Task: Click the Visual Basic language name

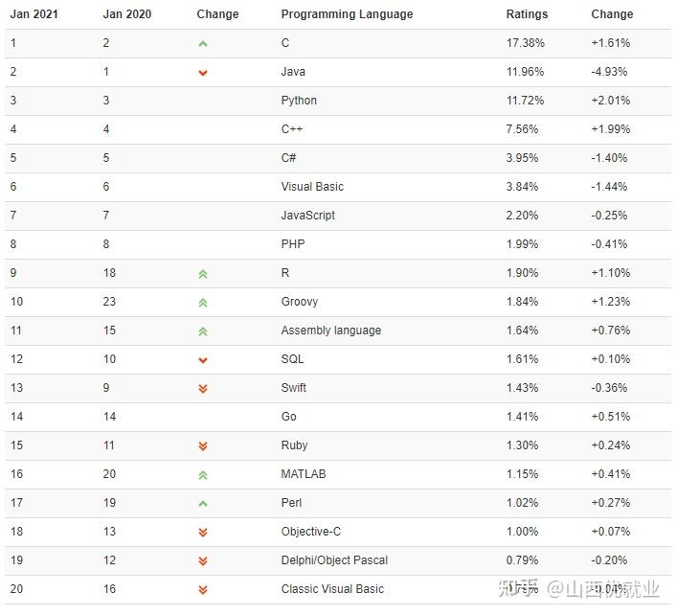Action: [312, 187]
